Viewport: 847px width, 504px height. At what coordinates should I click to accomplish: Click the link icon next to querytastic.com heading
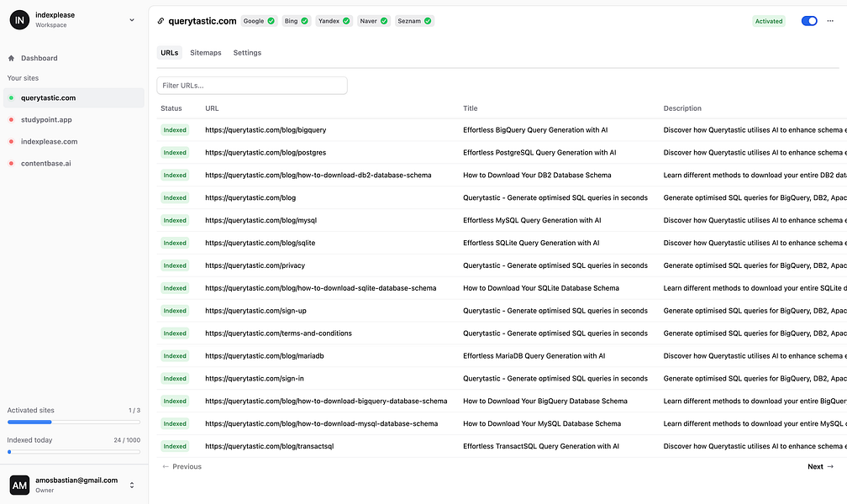[160, 21]
